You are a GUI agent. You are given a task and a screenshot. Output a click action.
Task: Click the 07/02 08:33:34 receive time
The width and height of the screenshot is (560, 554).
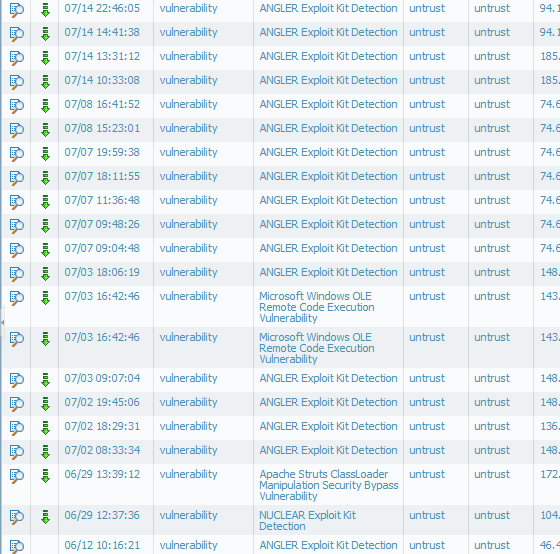tap(102, 450)
